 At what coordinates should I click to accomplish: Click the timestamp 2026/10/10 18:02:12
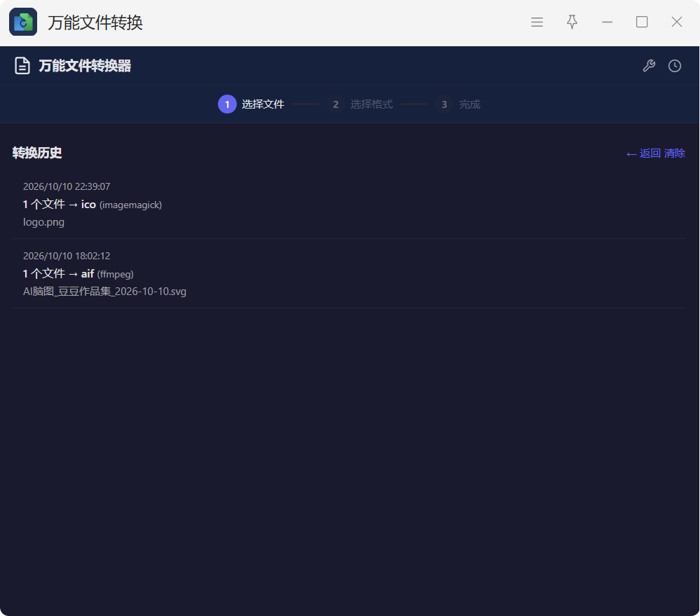pos(67,256)
